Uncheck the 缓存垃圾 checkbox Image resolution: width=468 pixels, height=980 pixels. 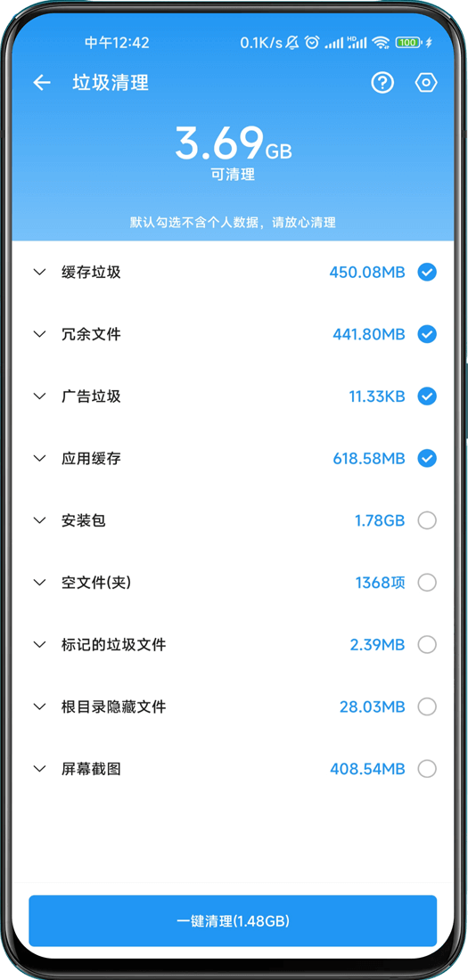point(427,272)
